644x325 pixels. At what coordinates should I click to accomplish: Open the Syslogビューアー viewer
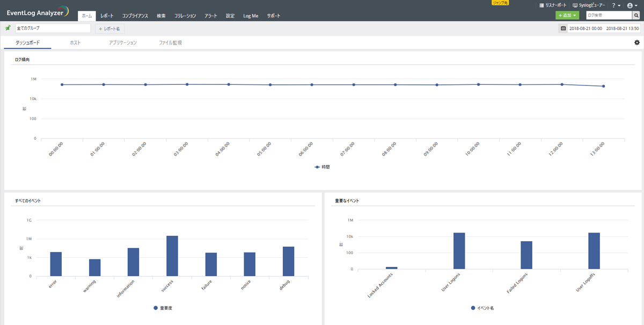589,5
